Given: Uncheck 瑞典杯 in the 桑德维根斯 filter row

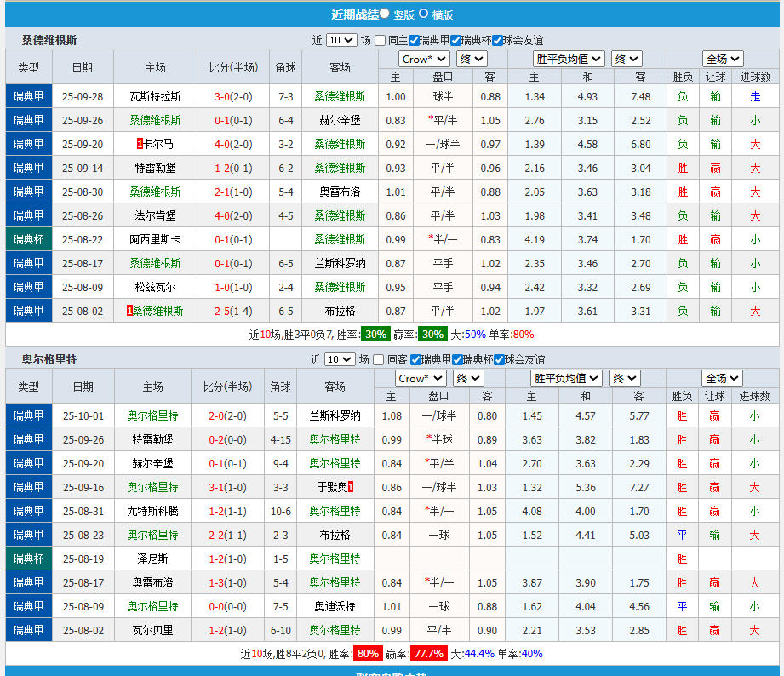Looking at the screenshot, I should click(455, 40).
